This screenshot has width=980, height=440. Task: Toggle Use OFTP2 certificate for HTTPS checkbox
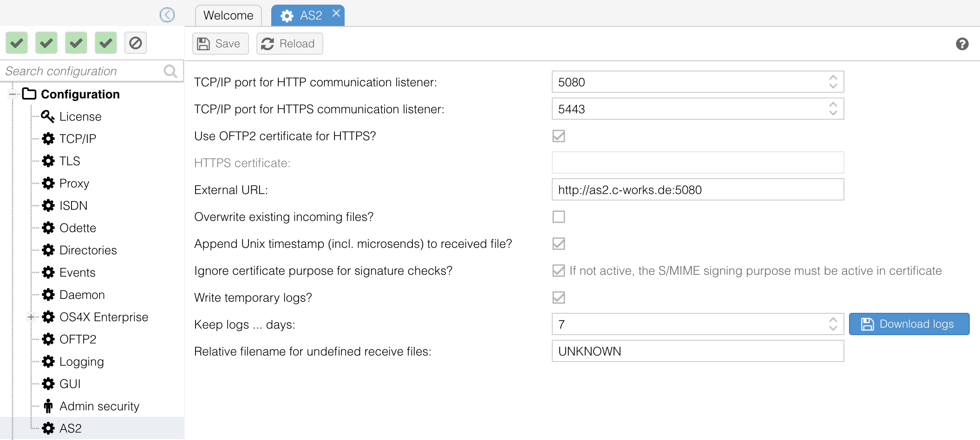tap(559, 136)
